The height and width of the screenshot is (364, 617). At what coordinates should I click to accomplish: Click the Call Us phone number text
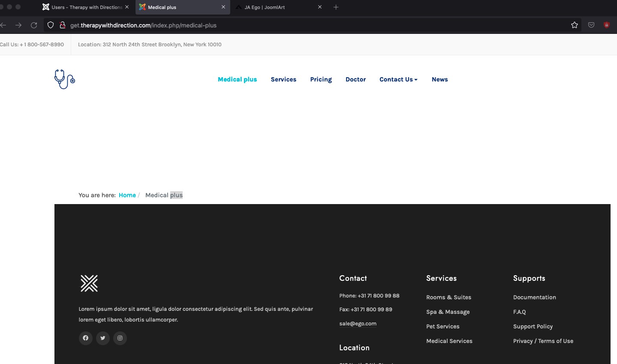(x=32, y=45)
